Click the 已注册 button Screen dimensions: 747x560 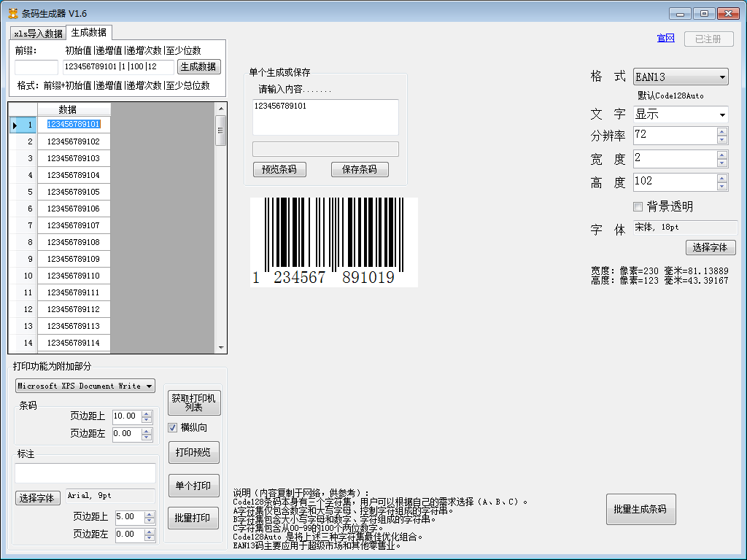point(708,39)
